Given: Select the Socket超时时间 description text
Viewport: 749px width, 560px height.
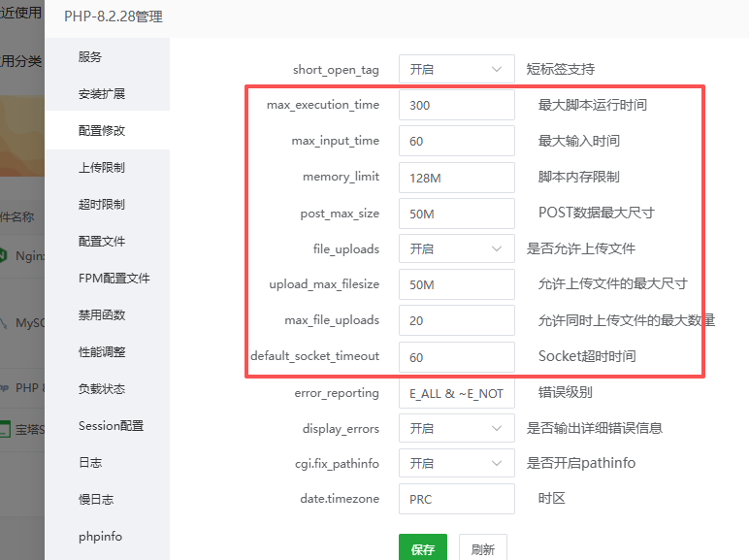Looking at the screenshot, I should (x=587, y=356).
